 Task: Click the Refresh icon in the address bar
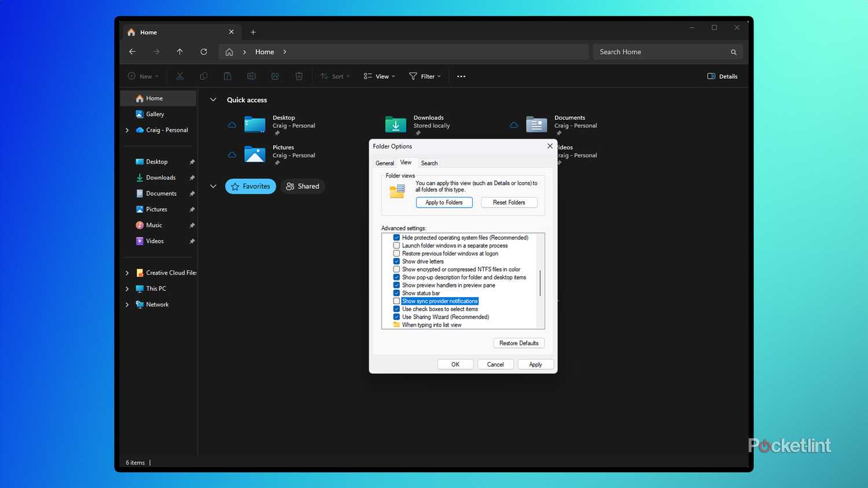pos(204,51)
